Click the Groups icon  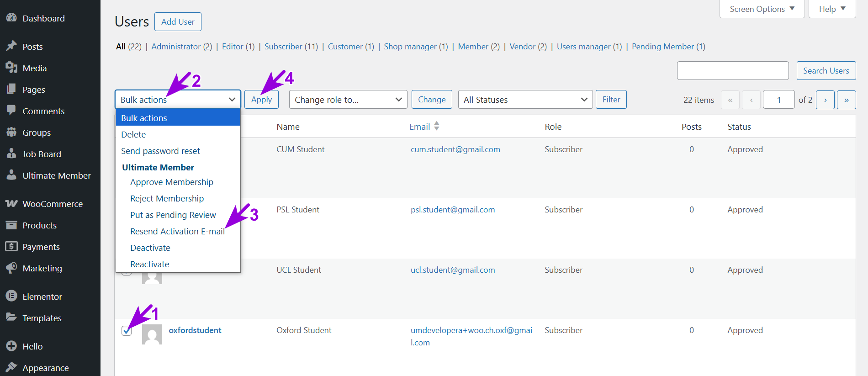11,132
